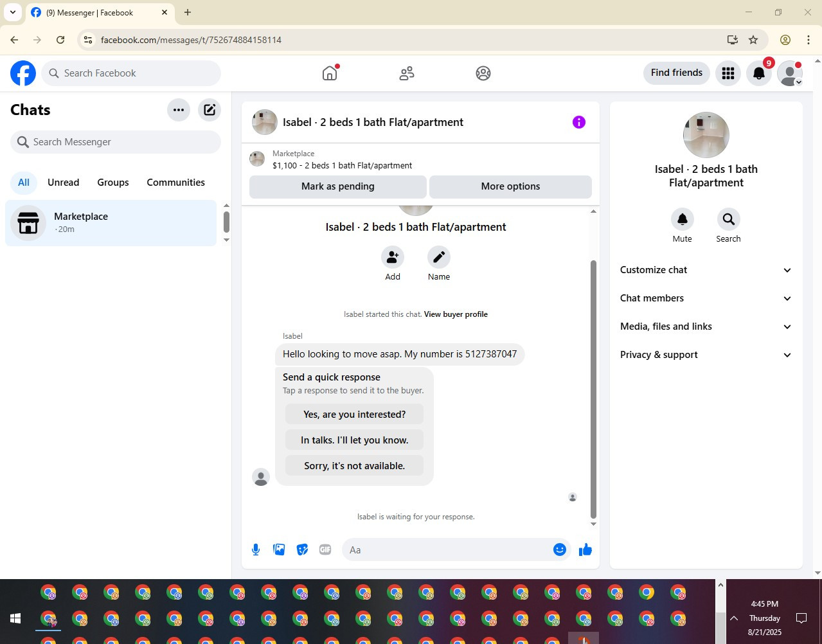Open the Windows Start button
The image size is (822, 644).
[15, 618]
